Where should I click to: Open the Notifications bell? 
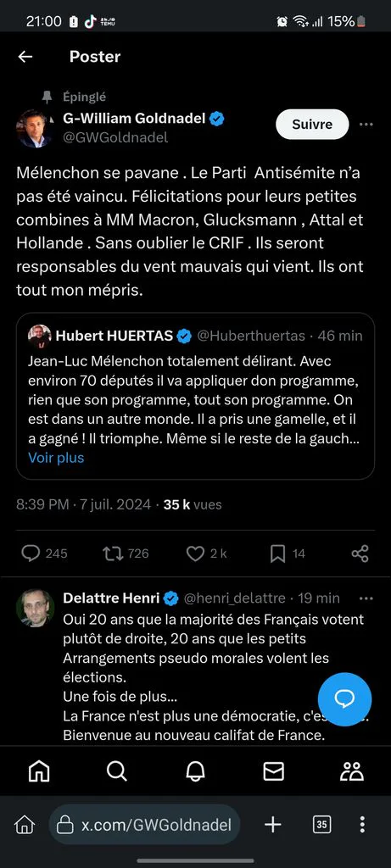pyautogui.click(x=195, y=771)
